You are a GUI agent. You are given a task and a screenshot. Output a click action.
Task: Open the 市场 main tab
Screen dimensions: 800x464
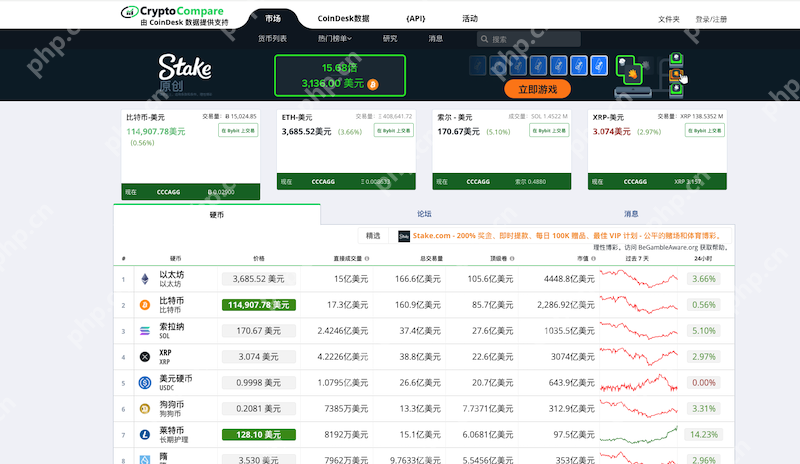click(x=273, y=19)
